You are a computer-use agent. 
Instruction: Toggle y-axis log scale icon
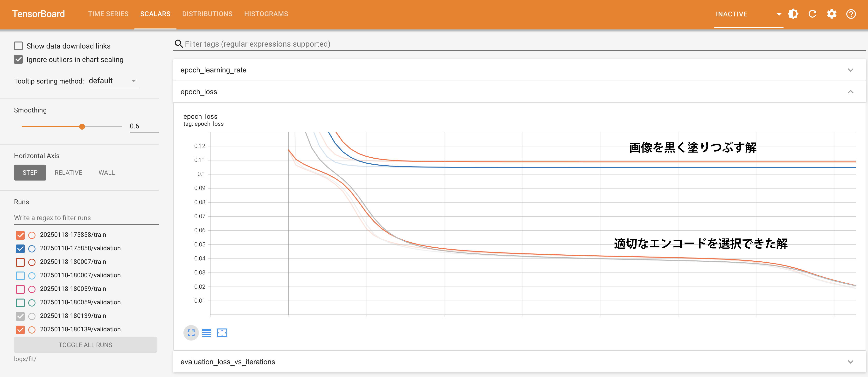pos(207,333)
